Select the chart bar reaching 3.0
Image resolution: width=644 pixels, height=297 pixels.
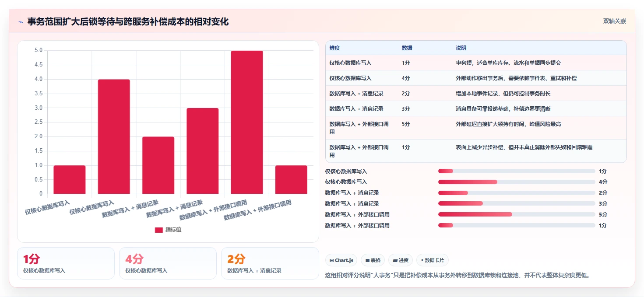(203, 151)
